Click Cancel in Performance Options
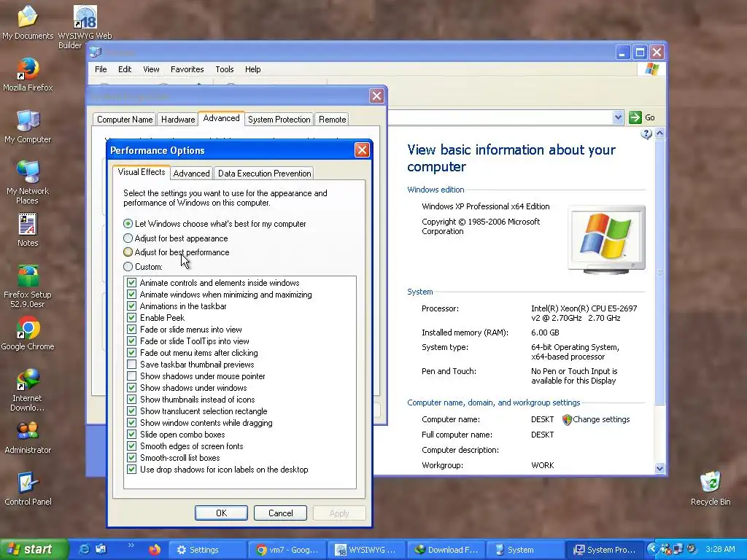The image size is (747, 560). 280,513
